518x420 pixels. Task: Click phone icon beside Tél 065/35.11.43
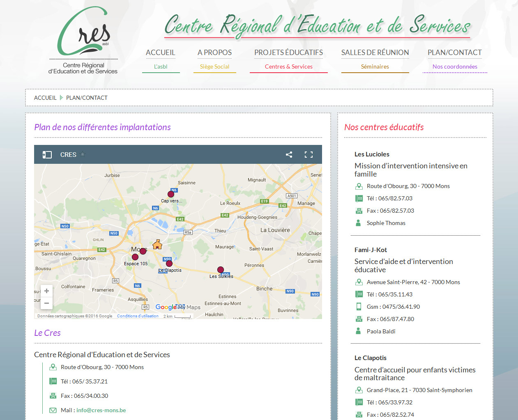[x=359, y=294]
